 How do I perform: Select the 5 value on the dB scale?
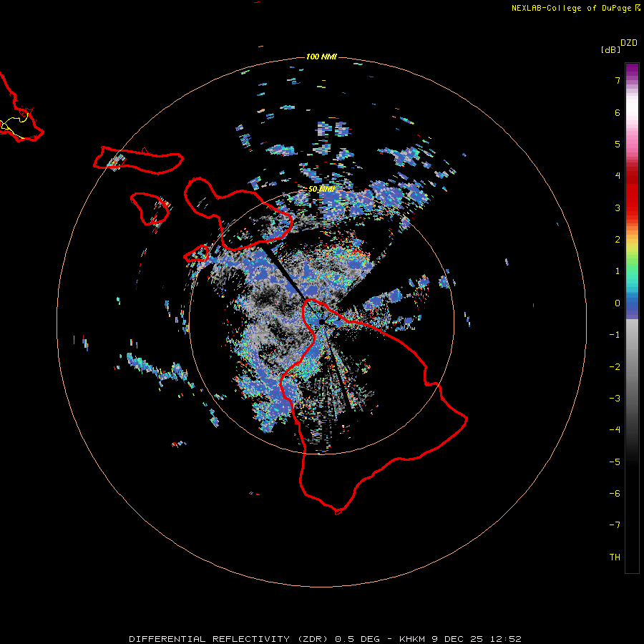point(618,144)
